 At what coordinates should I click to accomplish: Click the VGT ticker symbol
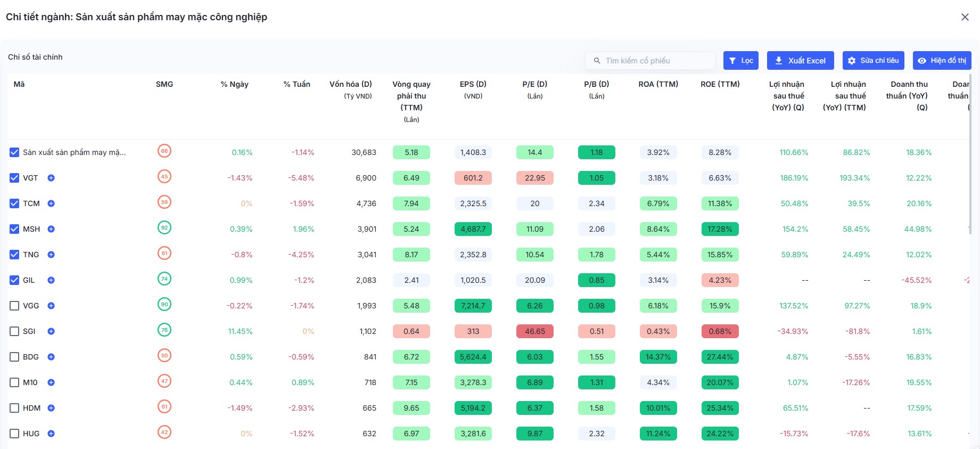point(30,178)
